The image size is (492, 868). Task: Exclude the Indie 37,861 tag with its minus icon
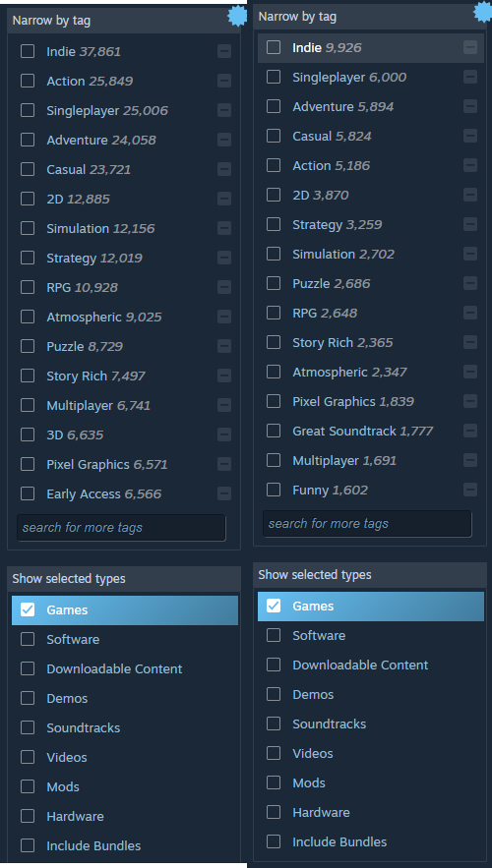point(224,51)
